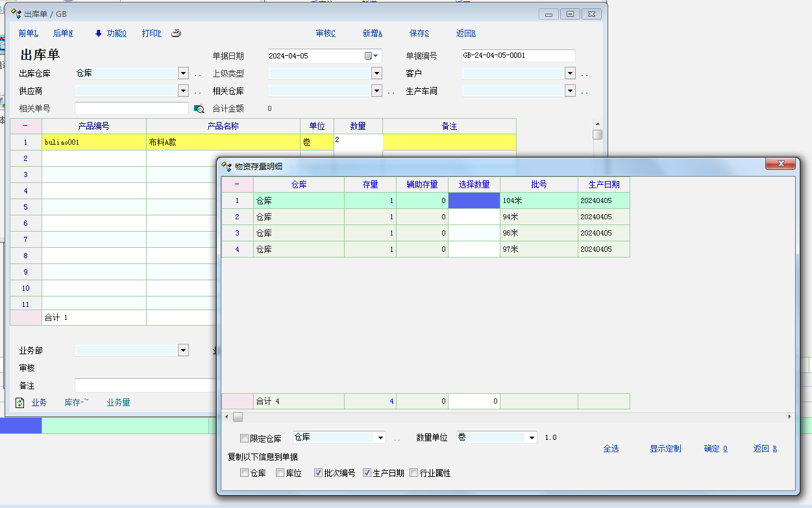Click the 全选 link
Screen dimensions: 812x508
click(x=611, y=448)
